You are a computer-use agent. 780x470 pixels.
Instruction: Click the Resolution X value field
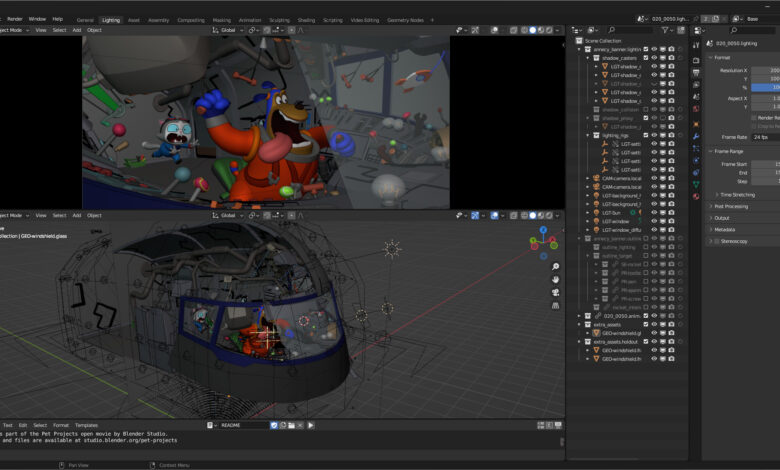coord(765,71)
